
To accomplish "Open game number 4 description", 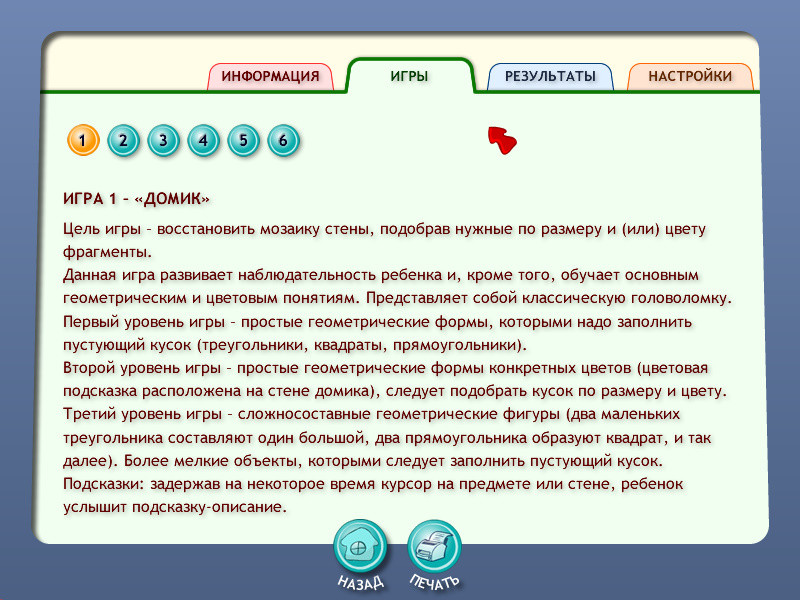I will (203, 140).
